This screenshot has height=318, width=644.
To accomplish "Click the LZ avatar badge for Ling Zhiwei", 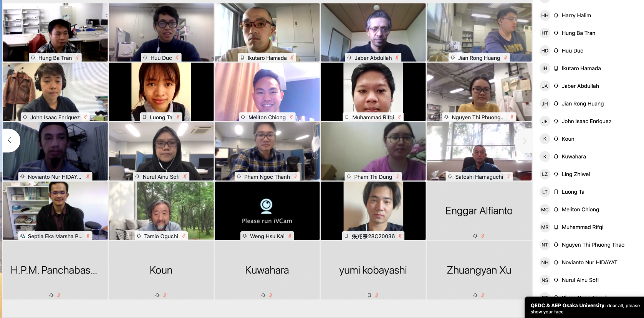I will point(545,174).
